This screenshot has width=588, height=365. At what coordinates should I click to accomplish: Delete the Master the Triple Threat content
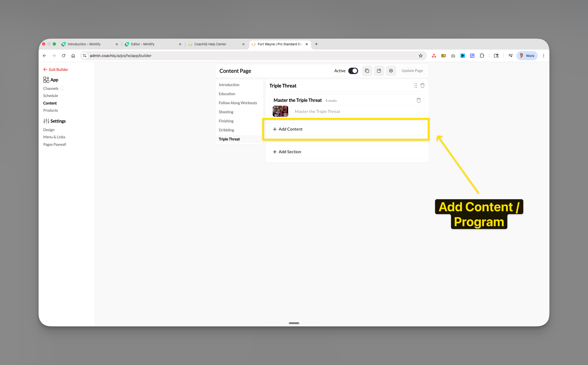(419, 100)
